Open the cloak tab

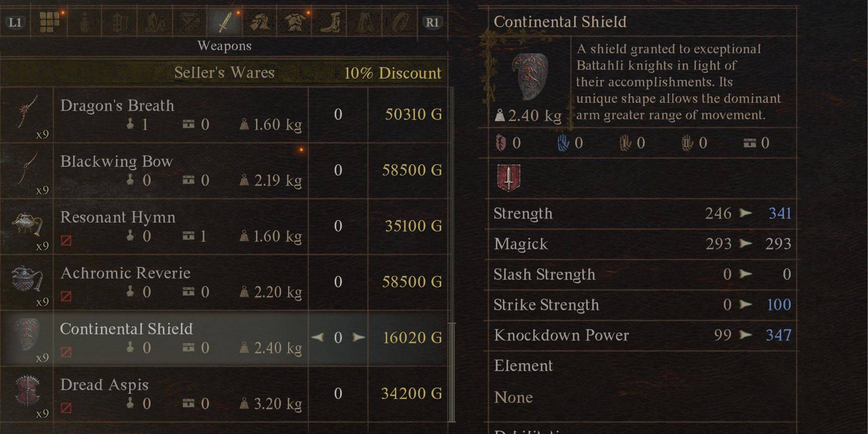click(365, 22)
